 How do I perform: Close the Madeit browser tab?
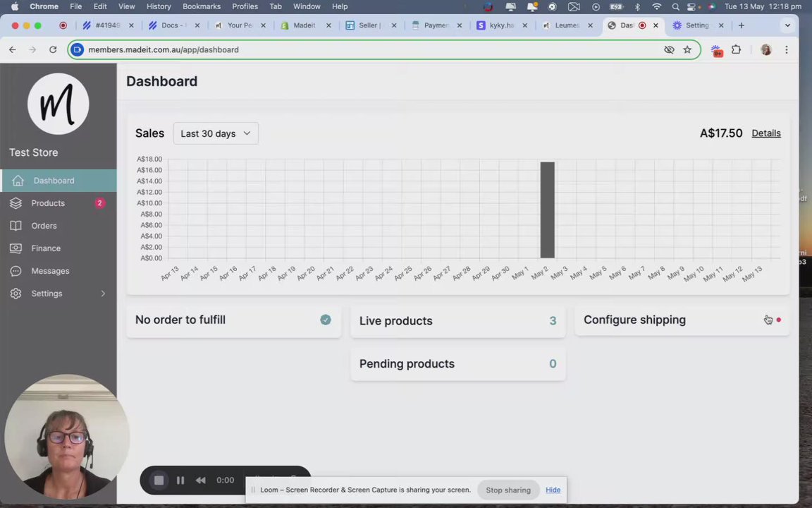[328, 25]
